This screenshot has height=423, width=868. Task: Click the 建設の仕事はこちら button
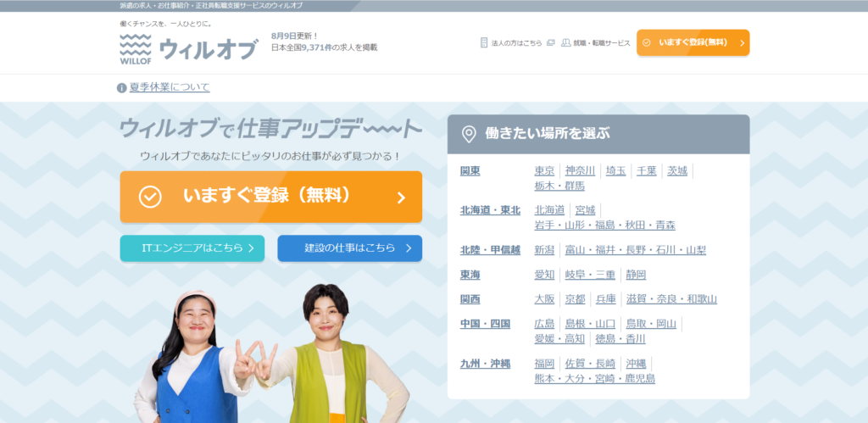(x=349, y=248)
